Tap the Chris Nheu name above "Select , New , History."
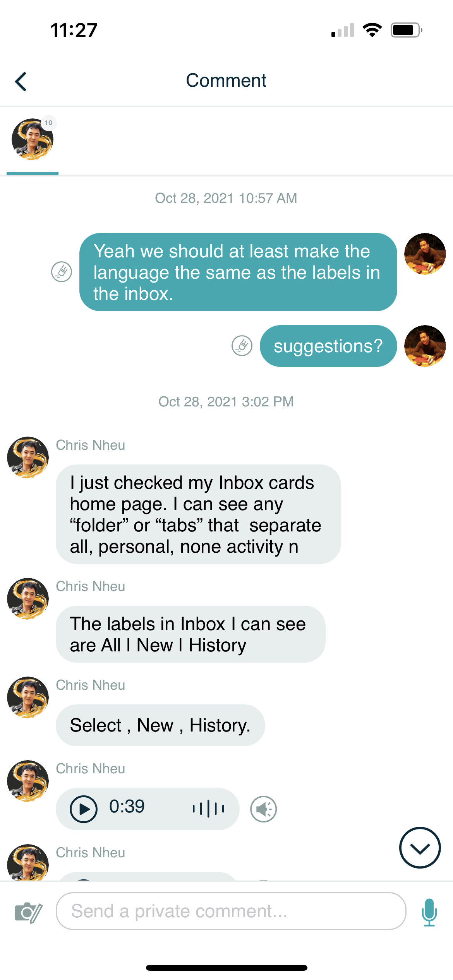Image resolution: width=453 pixels, height=980 pixels. point(91,685)
